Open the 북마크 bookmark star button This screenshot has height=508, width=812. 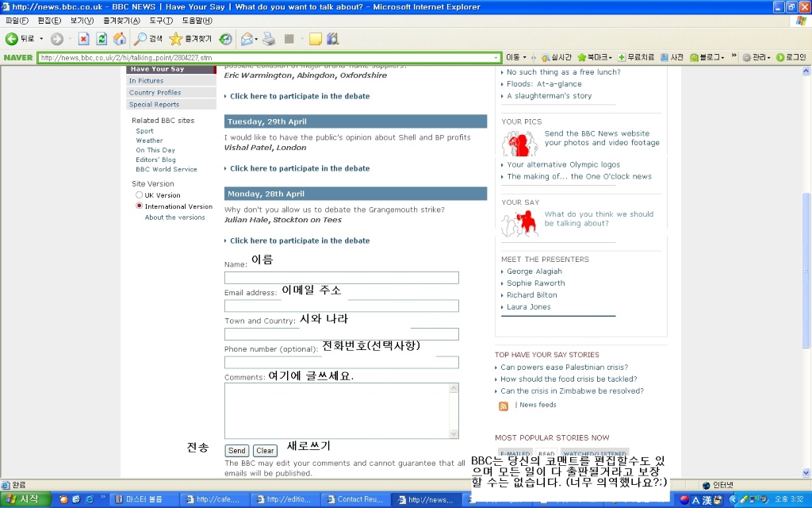point(595,57)
